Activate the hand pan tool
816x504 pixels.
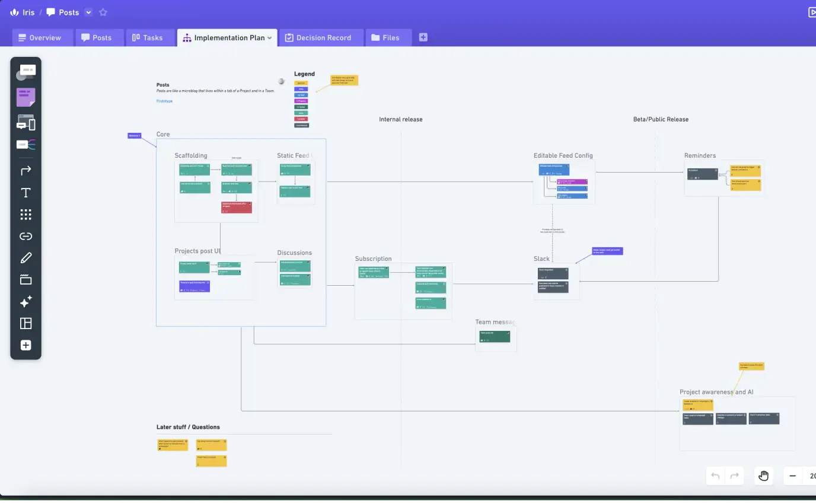(x=763, y=475)
